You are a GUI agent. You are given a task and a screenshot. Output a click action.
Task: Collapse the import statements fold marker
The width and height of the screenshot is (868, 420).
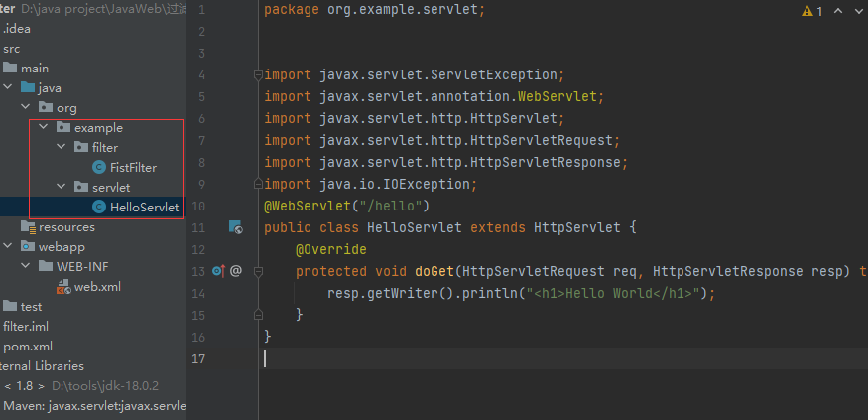tap(257, 74)
